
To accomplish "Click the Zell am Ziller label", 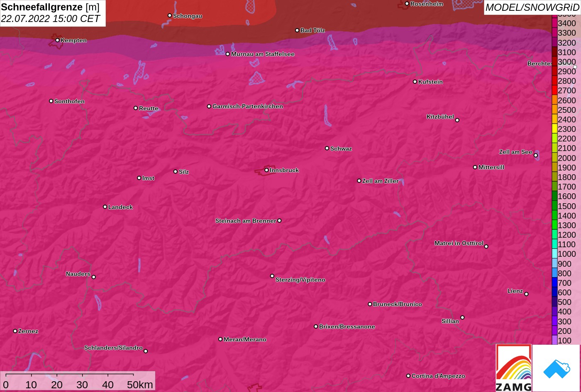I will pyautogui.click(x=381, y=181).
